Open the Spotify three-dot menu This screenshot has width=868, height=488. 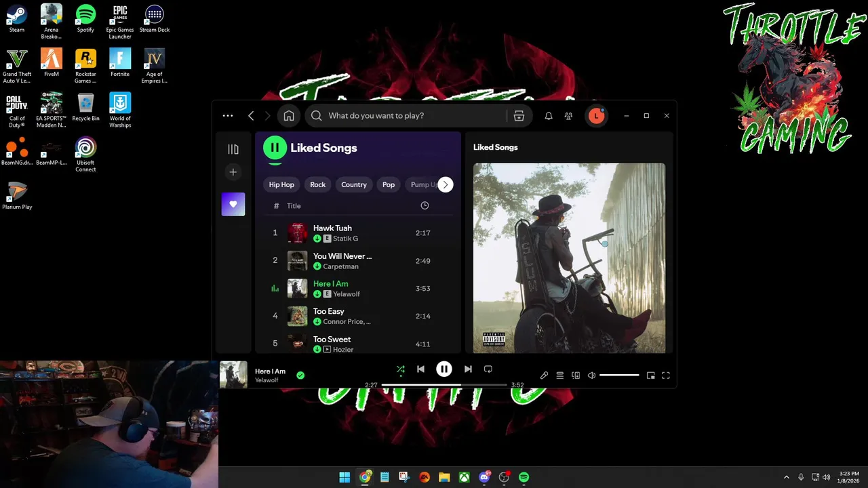(x=228, y=116)
